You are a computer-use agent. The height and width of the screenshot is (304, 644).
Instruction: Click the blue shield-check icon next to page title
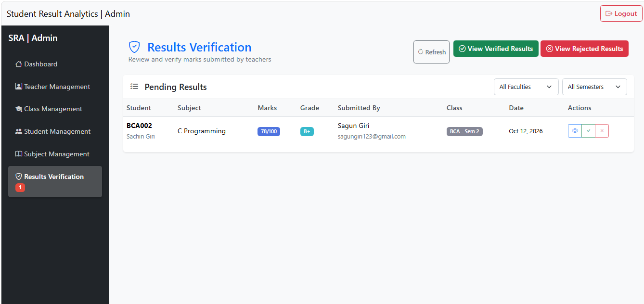(134, 47)
